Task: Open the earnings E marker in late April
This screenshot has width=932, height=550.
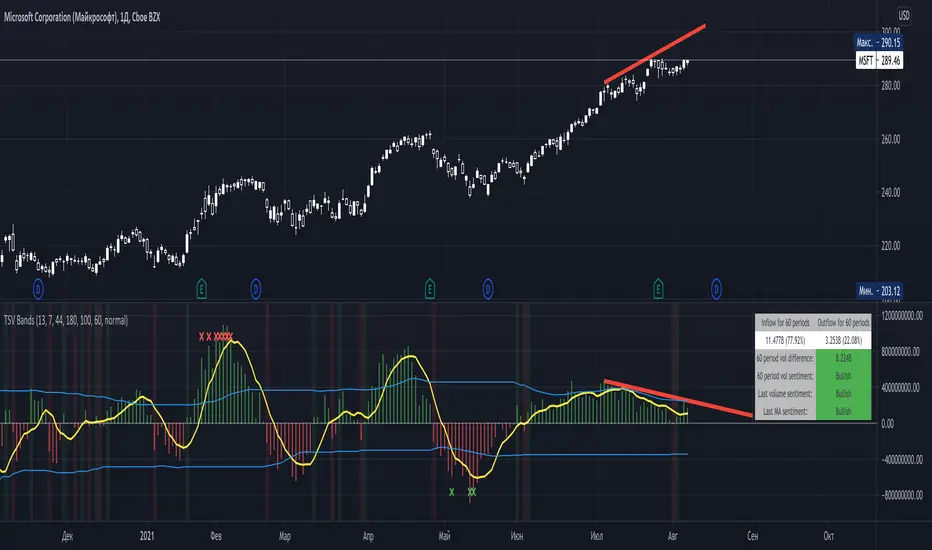Action: pos(430,289)
